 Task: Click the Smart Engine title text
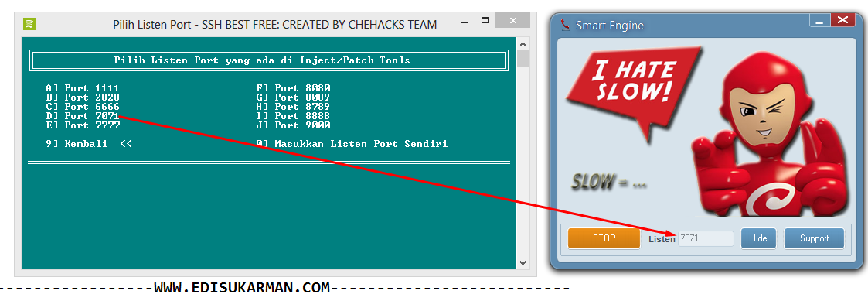coord(610,26)
